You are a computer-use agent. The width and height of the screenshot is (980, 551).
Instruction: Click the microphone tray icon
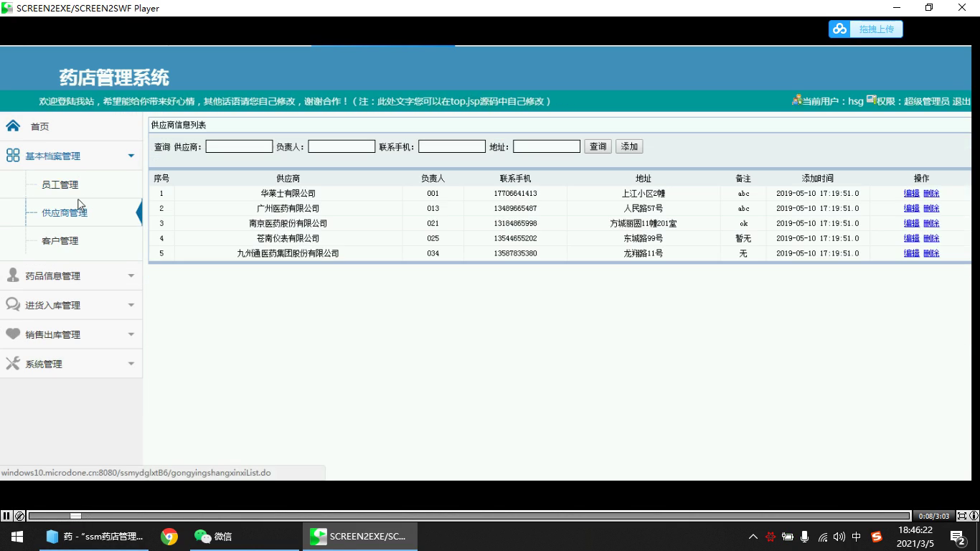tap(805, 537)
